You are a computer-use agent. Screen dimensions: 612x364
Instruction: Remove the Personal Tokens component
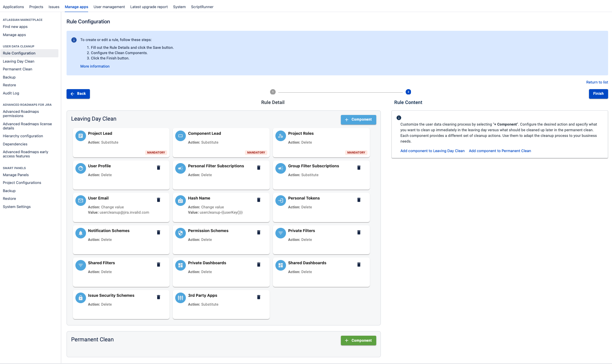[x=359, y=200]
